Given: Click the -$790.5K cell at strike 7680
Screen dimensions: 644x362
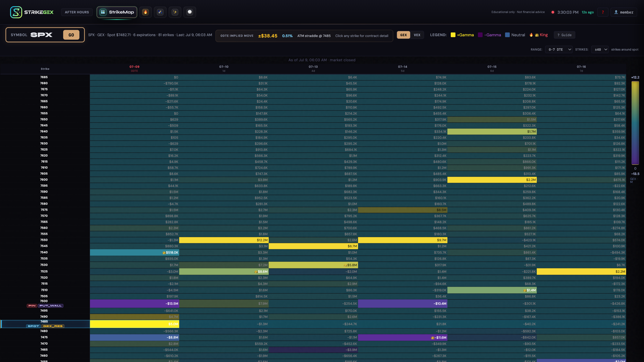Looking at the screenshot, I should click(x=134, y=83).
